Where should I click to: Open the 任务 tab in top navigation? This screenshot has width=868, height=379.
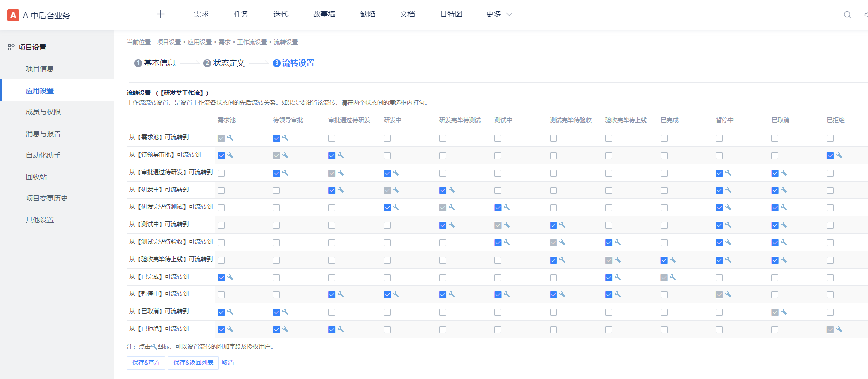(x=241, y=14)
